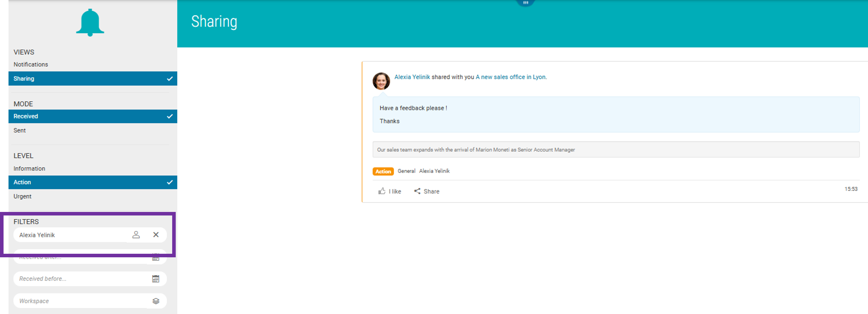Open the Workspace layers icon
Image resolution: width=868 pixels, height=314 pixels.
click(x=156, y=301)
